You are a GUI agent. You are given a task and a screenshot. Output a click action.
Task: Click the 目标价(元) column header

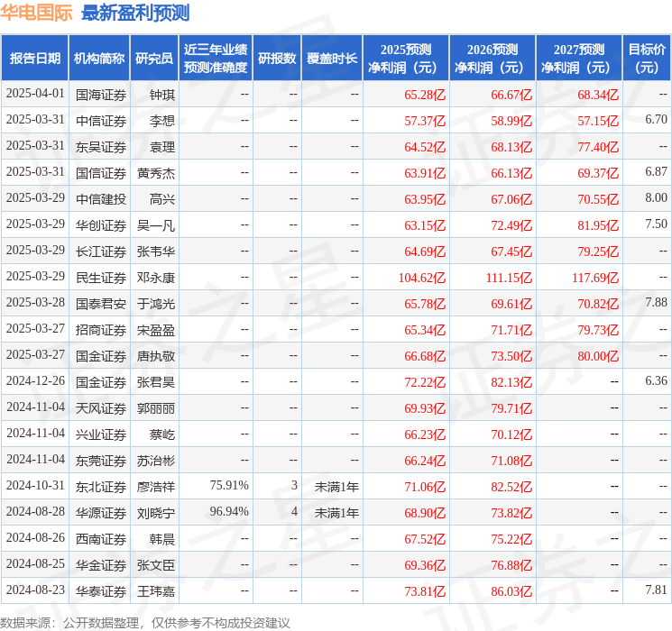pyautogui.click(x=647, y=59)
